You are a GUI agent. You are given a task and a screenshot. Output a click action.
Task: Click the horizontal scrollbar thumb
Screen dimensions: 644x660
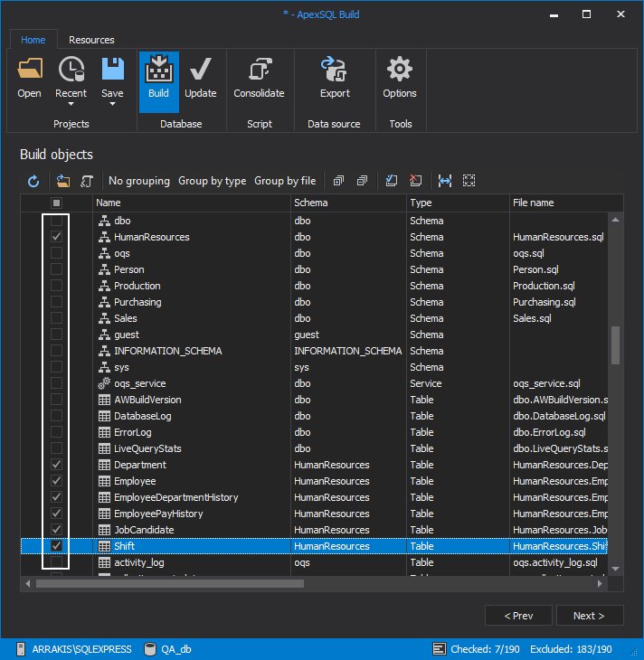click(170, 584)
